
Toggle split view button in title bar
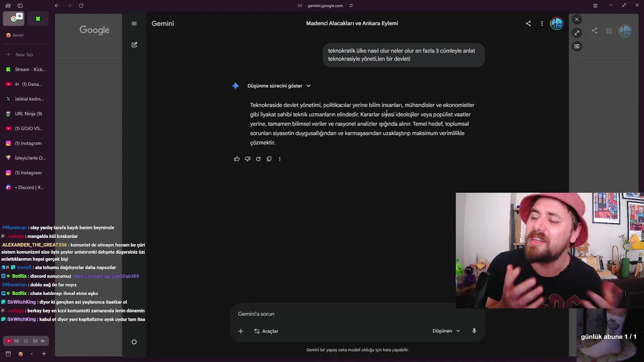click(x=595, y=6)
